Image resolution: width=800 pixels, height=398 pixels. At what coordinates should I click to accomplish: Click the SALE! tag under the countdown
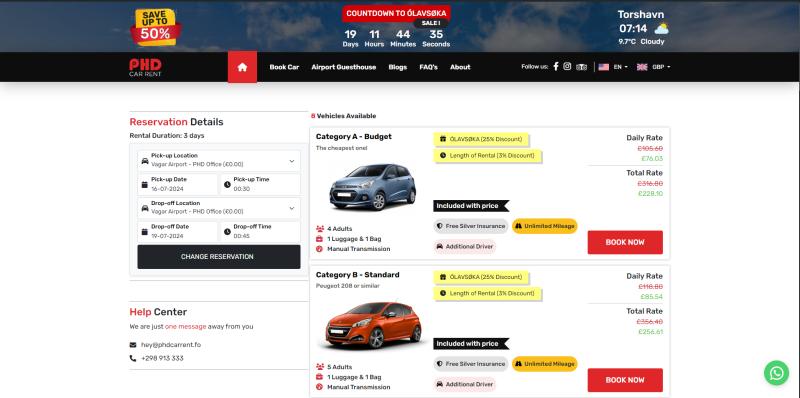pos(431,23)
